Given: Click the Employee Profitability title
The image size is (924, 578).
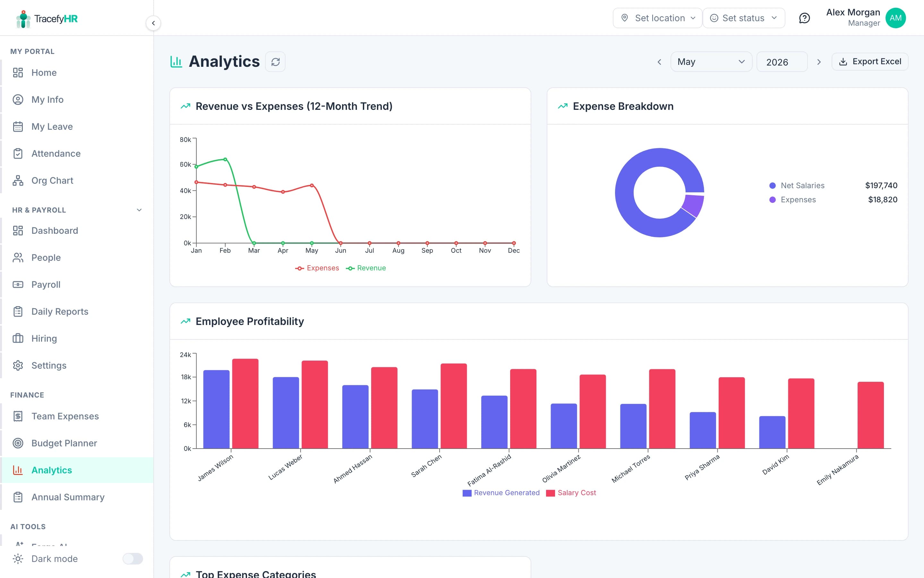Looking at the screenshot, I should (x=250, y=321).
